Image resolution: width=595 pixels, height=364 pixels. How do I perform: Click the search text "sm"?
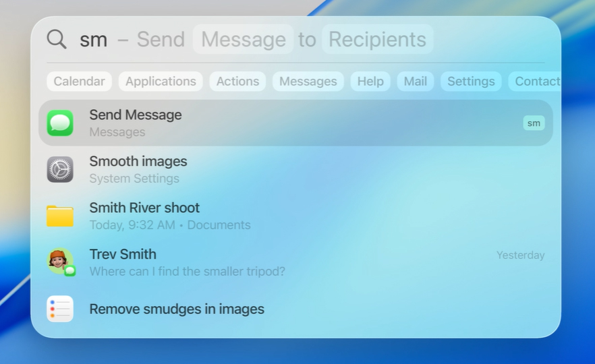pyautogui.click(x=93, y=40)
